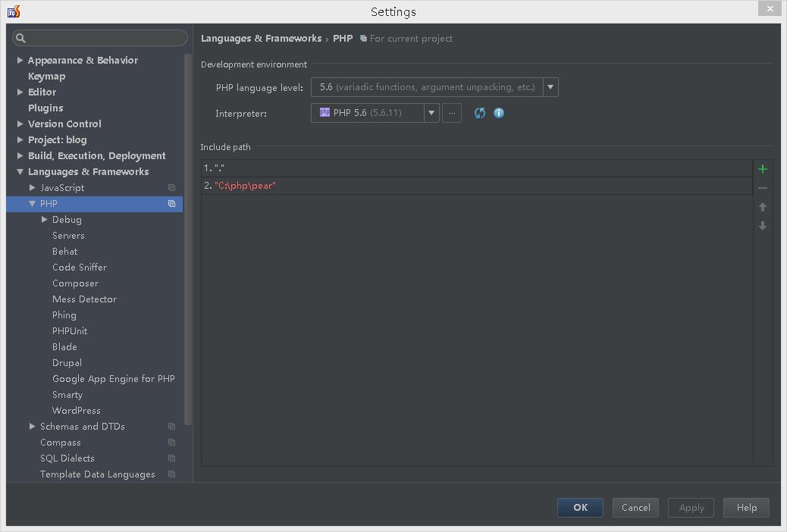787x532 pixels.
Task: Move the include path entry up
Action: click(763, 207)
